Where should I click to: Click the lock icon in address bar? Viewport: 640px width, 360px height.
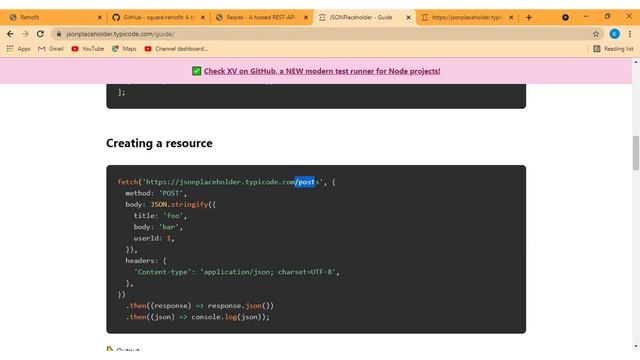(59, 34)
